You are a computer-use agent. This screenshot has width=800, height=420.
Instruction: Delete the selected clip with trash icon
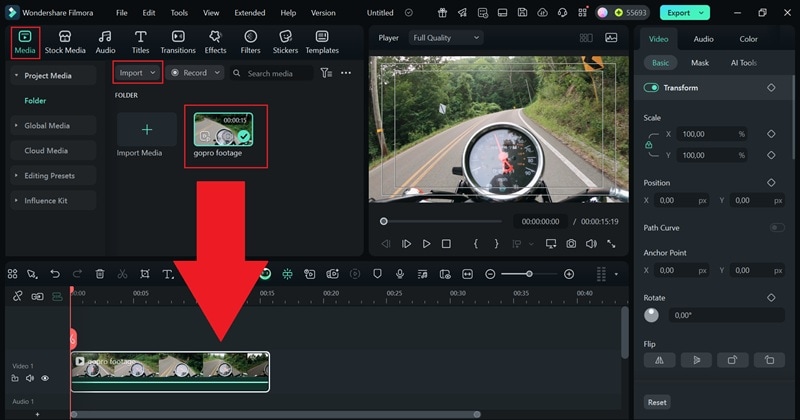pos(100,274)
